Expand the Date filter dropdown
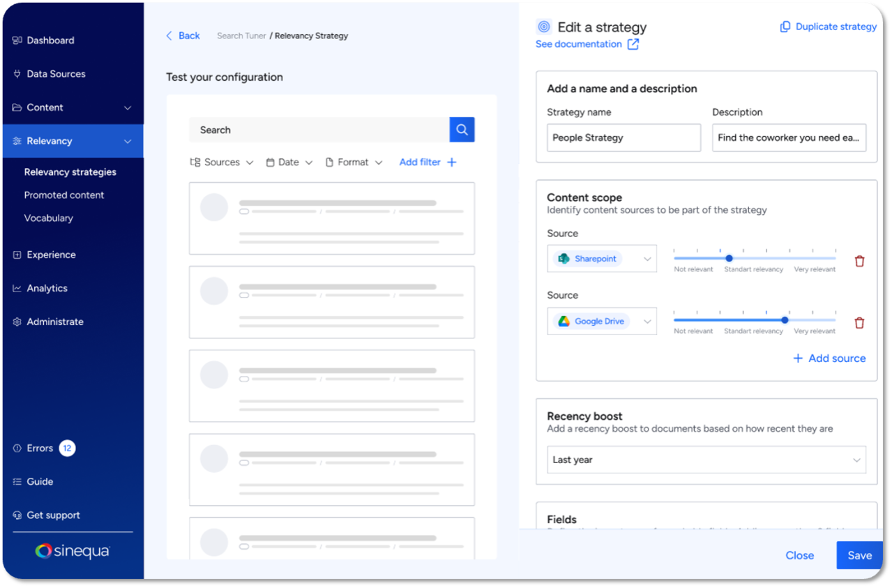This screenshot has width=892, height=588. coord(289,163)
